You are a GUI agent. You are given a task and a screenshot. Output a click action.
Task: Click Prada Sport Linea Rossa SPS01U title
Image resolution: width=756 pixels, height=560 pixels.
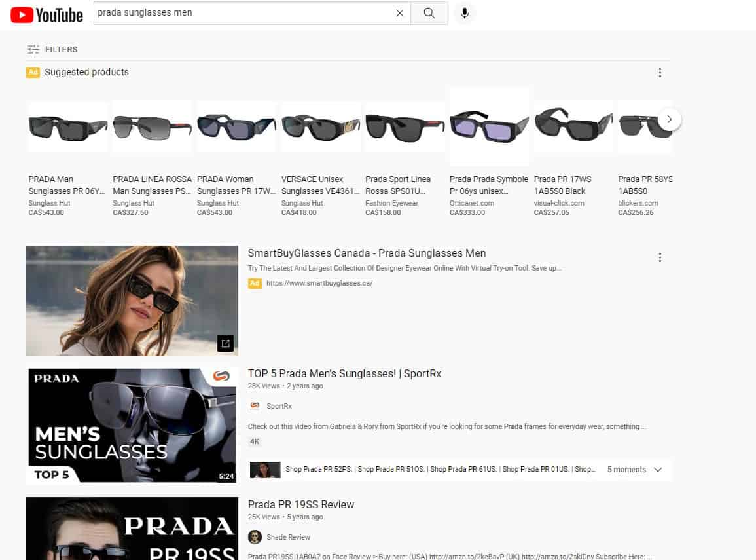pyautogui.click(x=398, y=185)
